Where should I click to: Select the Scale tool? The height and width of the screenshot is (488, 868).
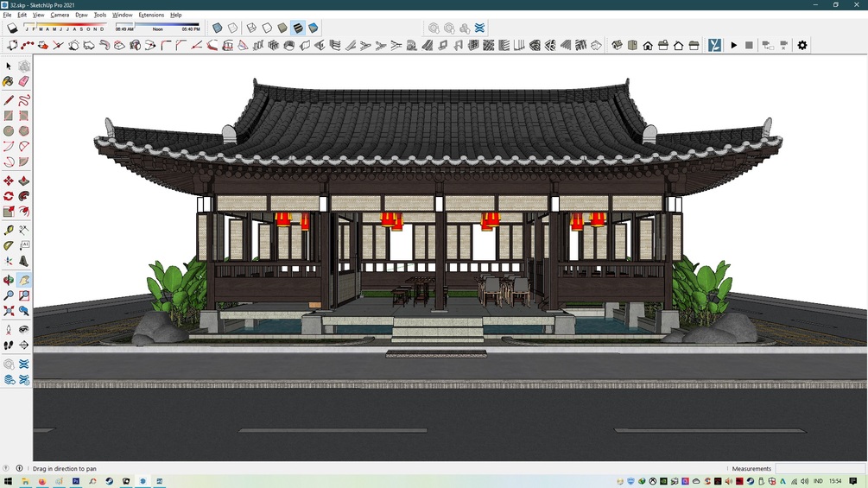9,212
